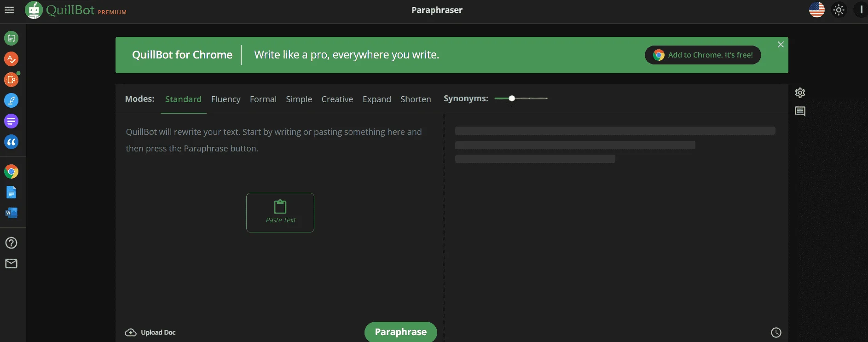Open the Plagiarism Checker sidebar icon

12,80
